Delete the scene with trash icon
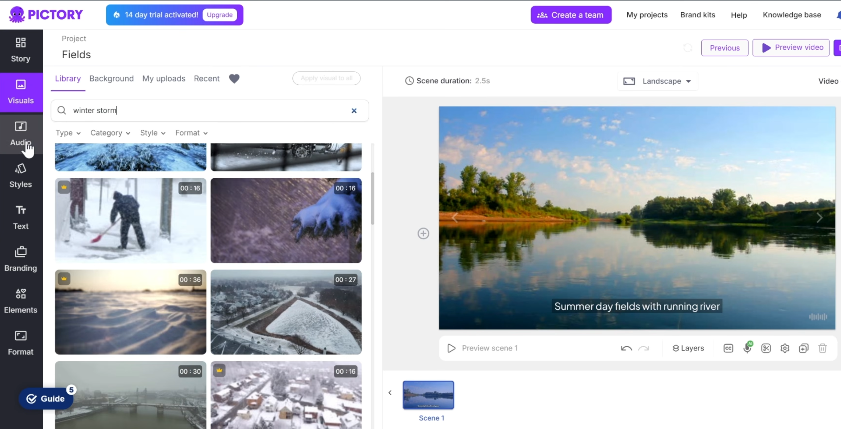 822,349
